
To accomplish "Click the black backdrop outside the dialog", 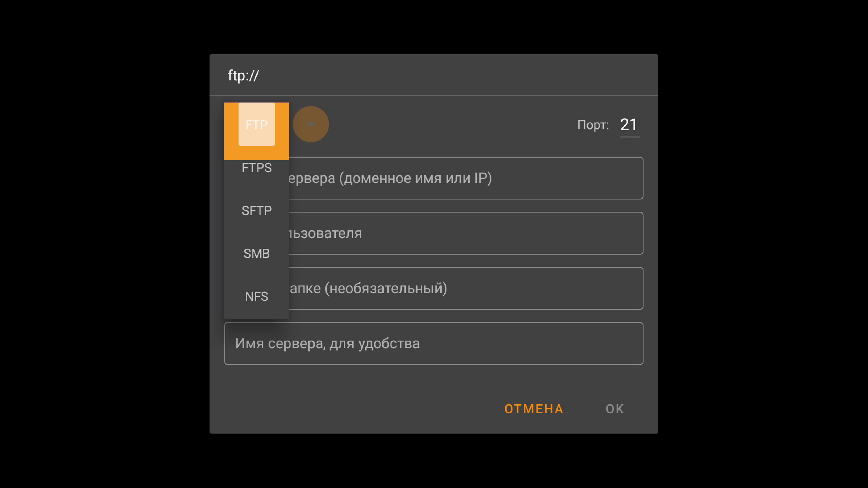I will 101,236.
